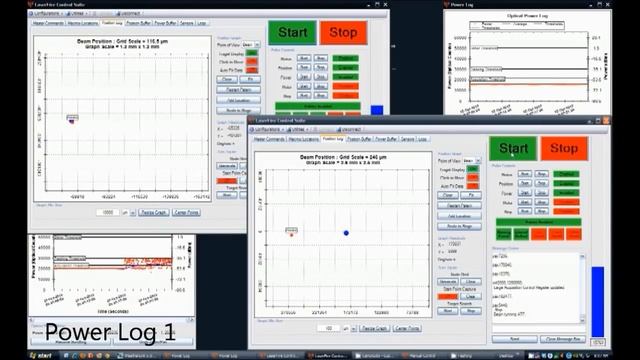Click graph size input field in back window
Image resolution: width=640 pixels, height=360 pixels.
coord(107,213)
